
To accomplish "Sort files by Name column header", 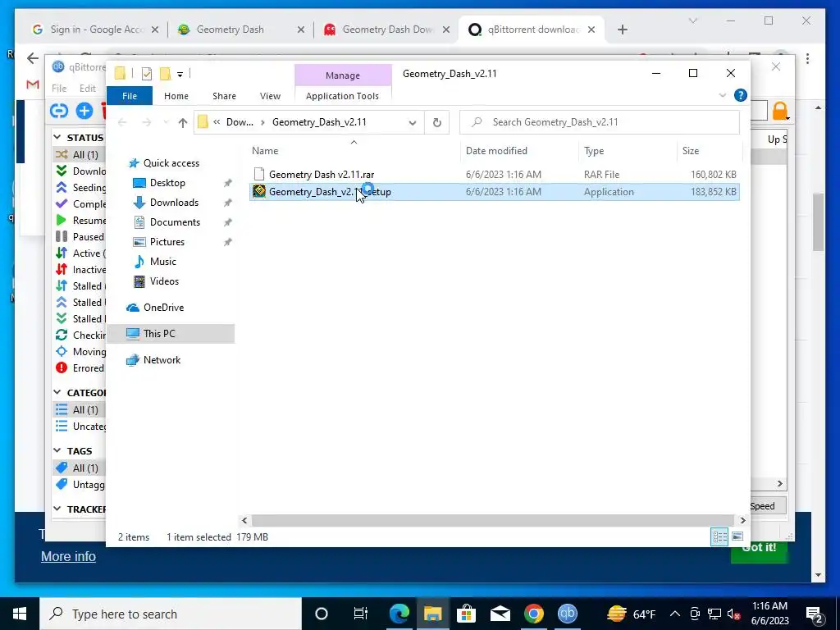I will tap(354, 151).
